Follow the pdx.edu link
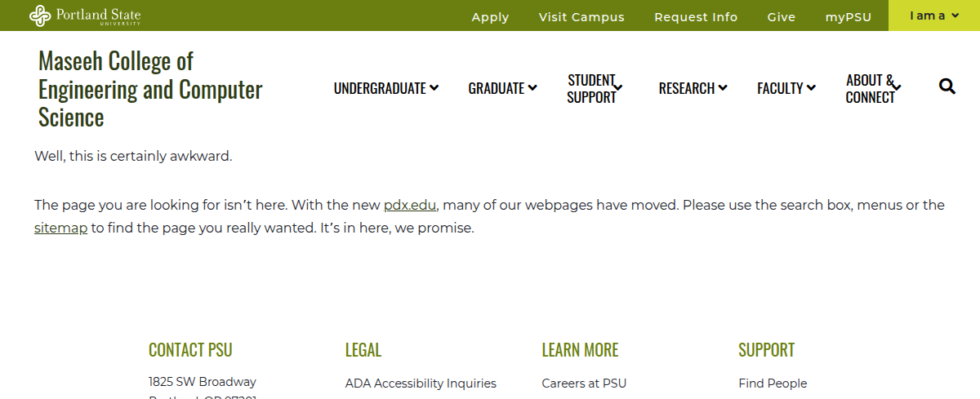This screenshot has height=399, width=980. click(410, 205)
